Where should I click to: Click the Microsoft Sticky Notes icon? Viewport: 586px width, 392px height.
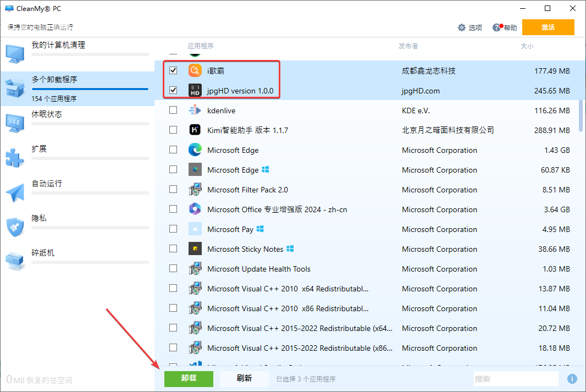pos(195,249)
